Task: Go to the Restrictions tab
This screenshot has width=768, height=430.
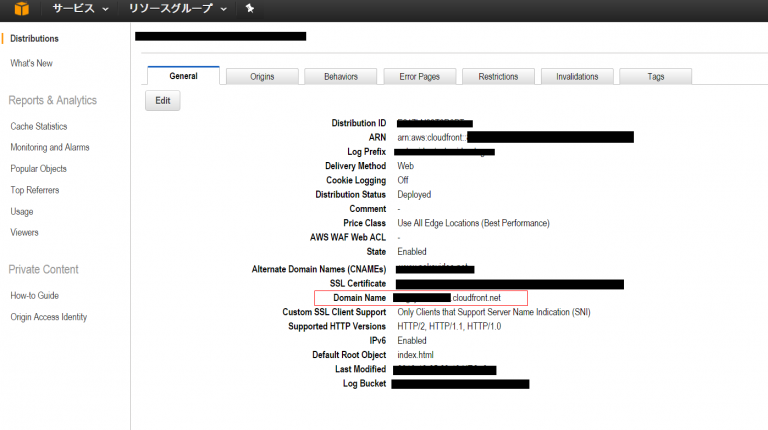Action: (x=498, y=77)
